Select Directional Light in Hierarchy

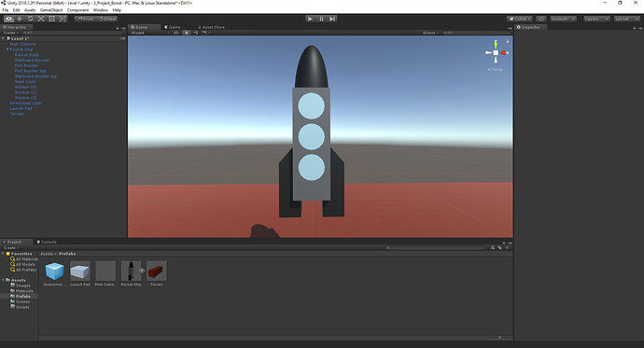click(x=25, y=103)
